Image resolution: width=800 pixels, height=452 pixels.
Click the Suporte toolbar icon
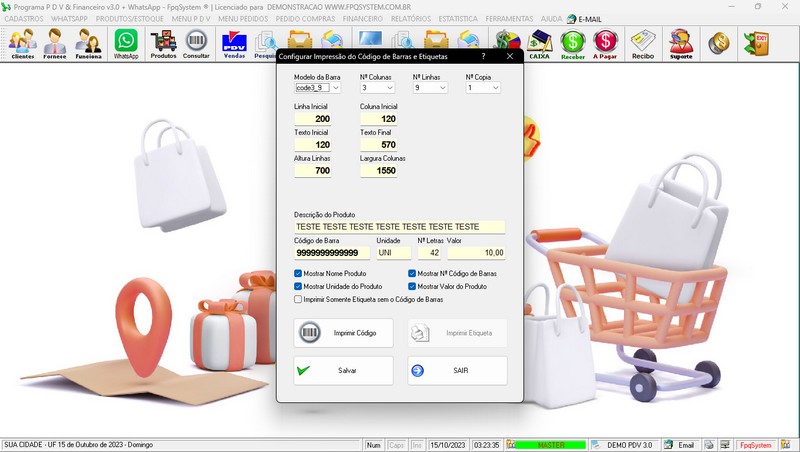(x=681, y=43)
